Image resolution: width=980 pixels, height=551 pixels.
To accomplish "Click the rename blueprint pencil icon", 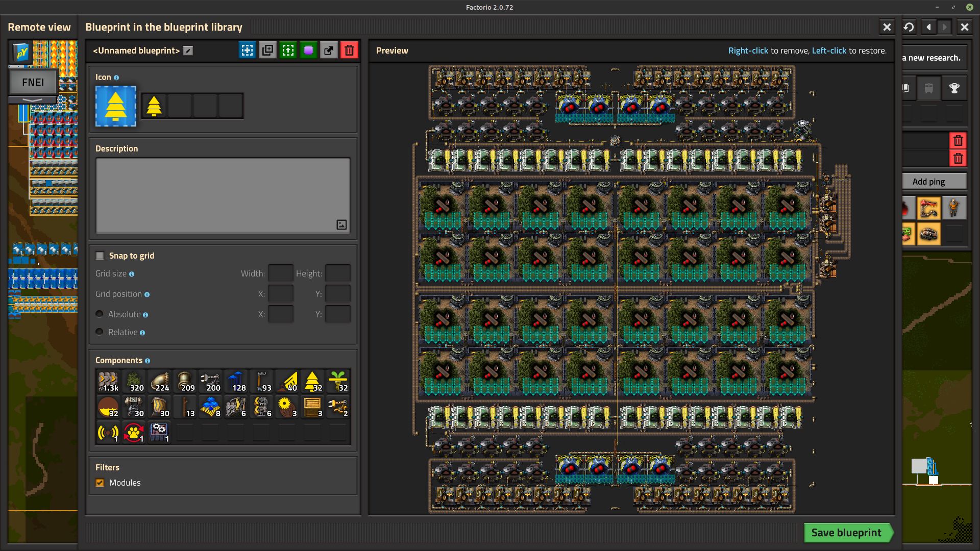I will click(x=188, y=51).
